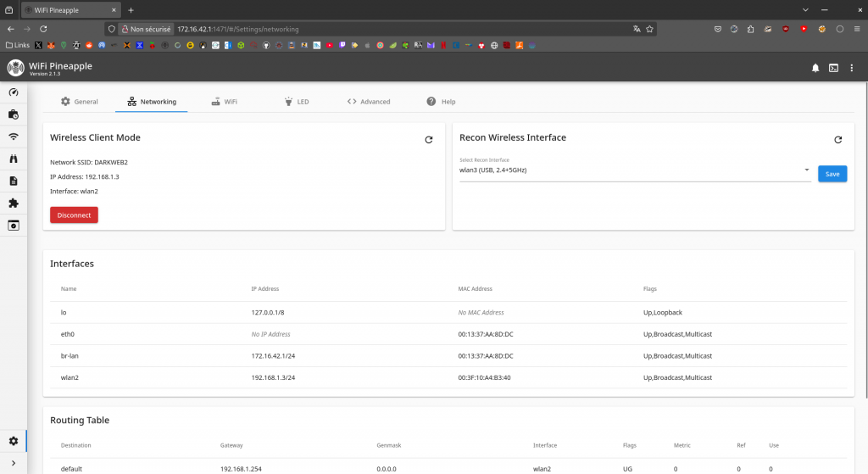Open the Dashboard from the sidebar
This screenshot has height=474, width=868.
(14, 92)
